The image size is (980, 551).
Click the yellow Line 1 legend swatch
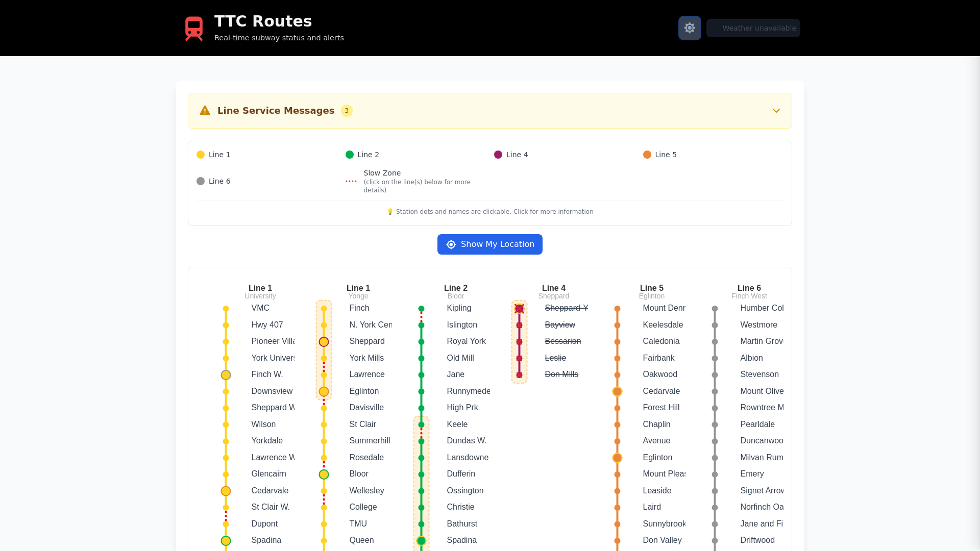[201, 155]
